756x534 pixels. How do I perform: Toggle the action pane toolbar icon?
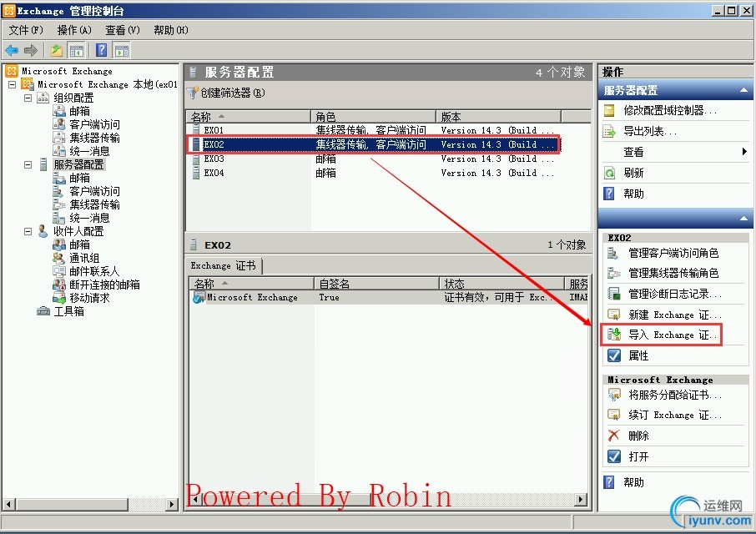tap(122, 50)
